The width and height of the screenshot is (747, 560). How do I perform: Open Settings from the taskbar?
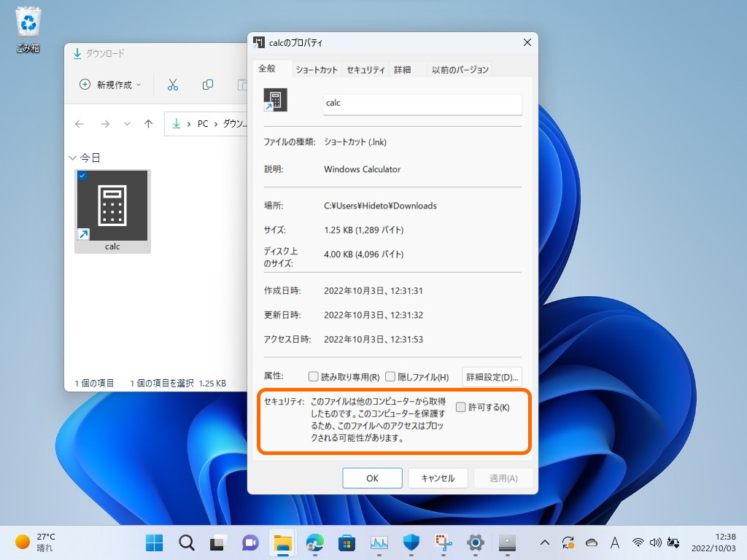point(476,542)
